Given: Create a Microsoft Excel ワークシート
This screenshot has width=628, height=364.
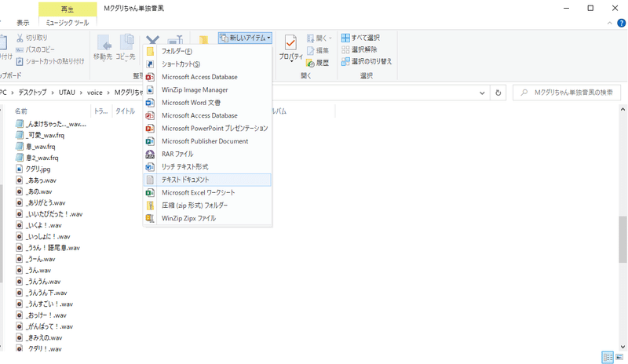Looking at the screenshot, I should tap(207, 193).
